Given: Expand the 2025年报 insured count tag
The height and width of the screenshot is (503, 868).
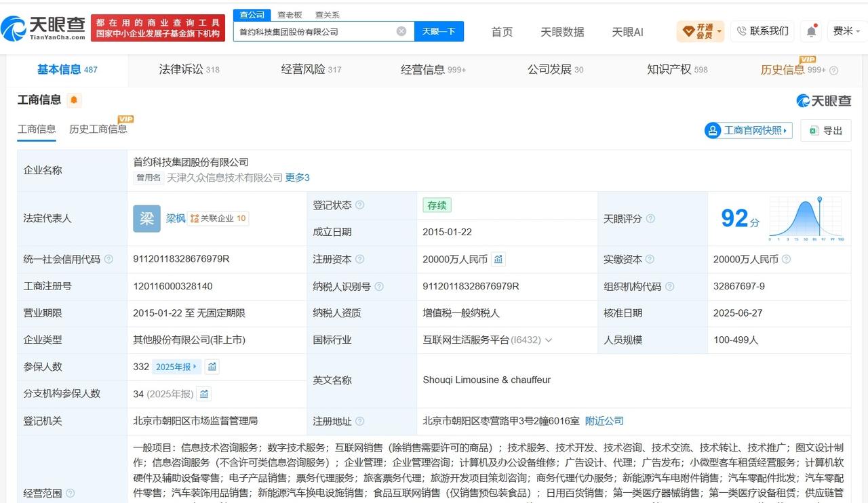Looking at the screenshot, I should (176, 367).
